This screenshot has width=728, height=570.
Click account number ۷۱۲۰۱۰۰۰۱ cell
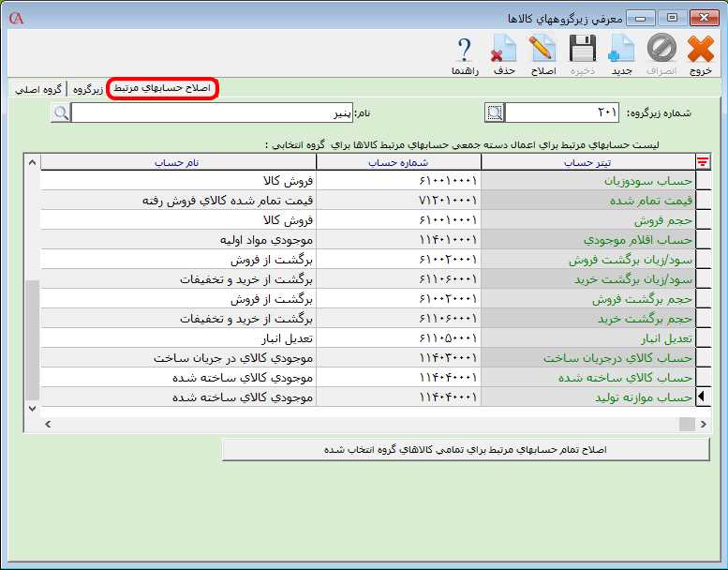(x=399, y=201)
